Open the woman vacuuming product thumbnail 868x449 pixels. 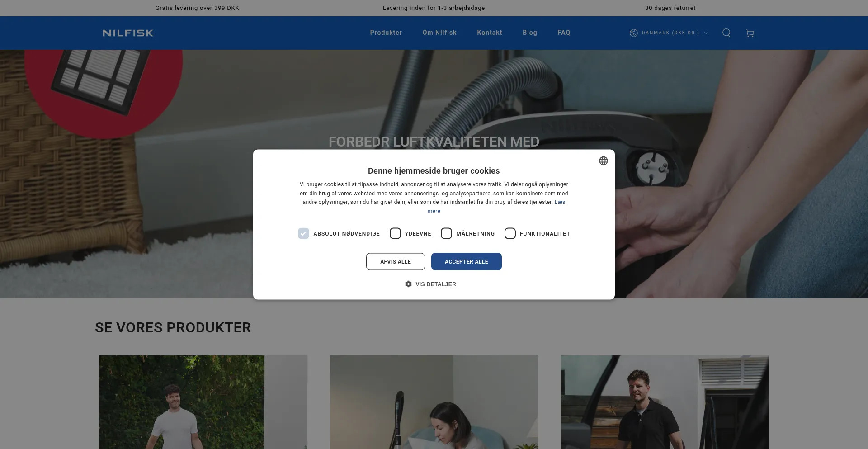tap(434, 402)
